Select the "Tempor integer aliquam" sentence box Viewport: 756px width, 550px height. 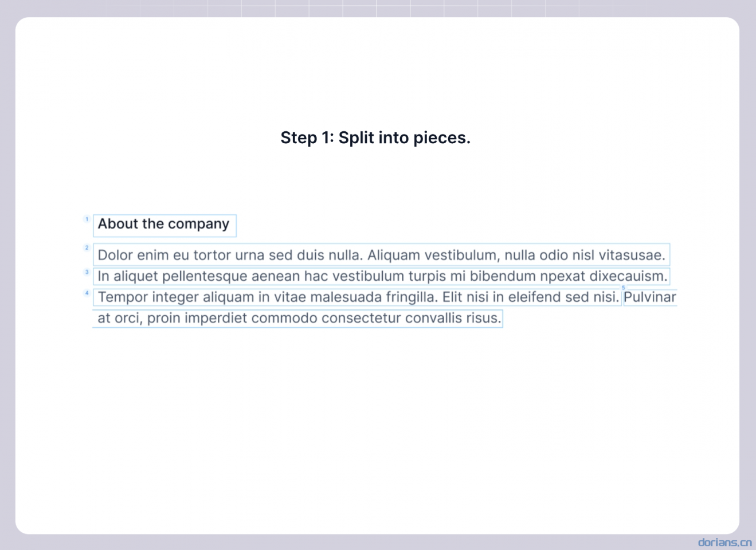tap(357, 297)
